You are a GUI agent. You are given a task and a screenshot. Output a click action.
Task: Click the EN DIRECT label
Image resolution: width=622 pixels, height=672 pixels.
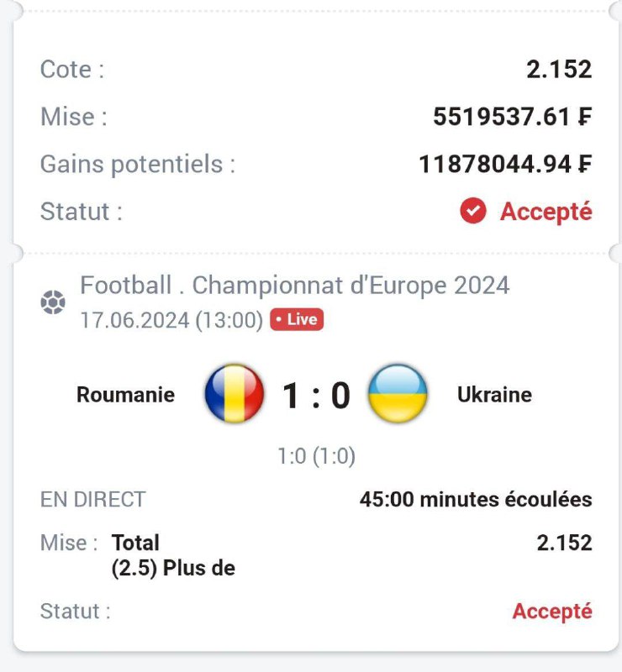click(92, 499)
